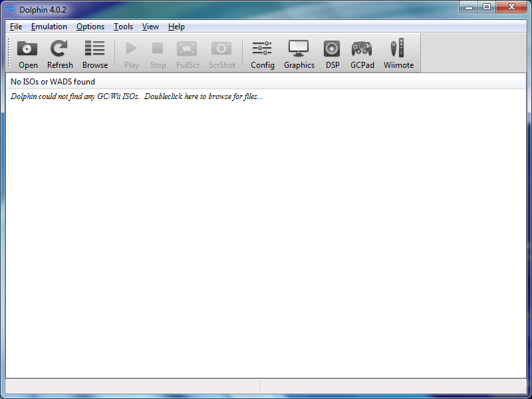Click the greyed-out Stop button
The image size is (532, 399).
(158, 54)
